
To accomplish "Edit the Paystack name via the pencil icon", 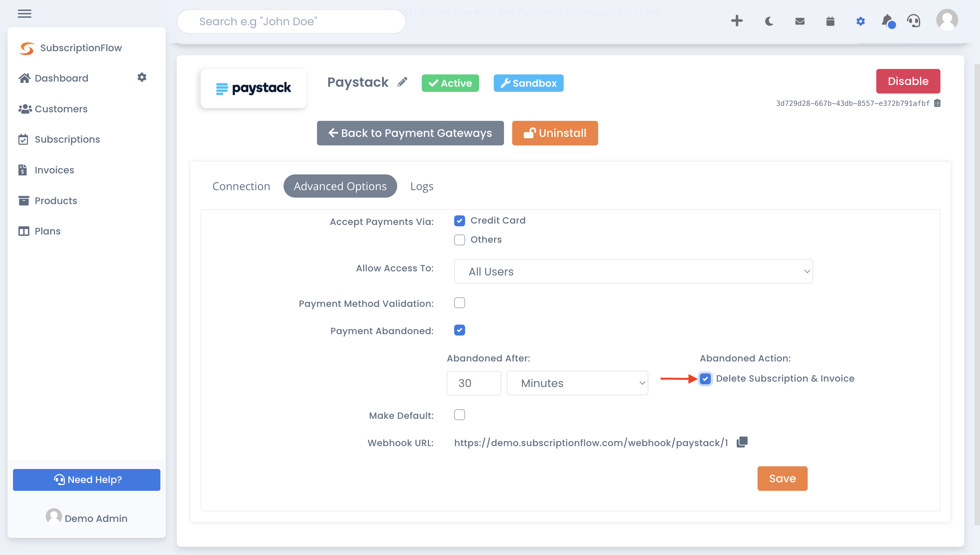I will pos(403,82).
